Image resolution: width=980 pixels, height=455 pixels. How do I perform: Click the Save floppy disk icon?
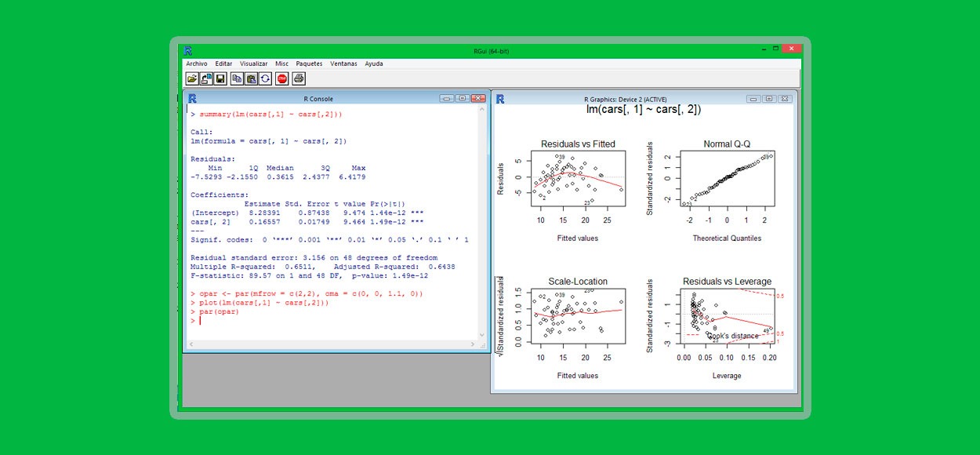click(x=220, y=78)
